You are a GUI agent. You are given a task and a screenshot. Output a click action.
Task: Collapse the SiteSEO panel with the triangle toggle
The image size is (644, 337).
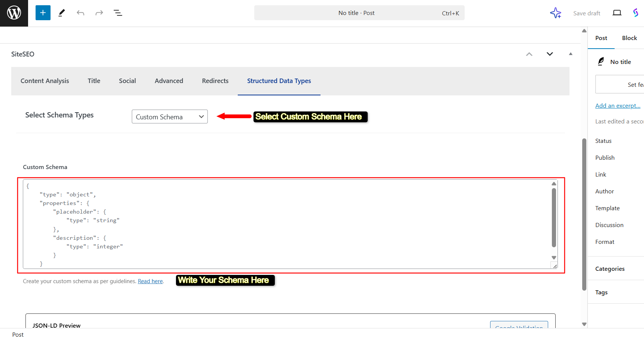[571, 54]
